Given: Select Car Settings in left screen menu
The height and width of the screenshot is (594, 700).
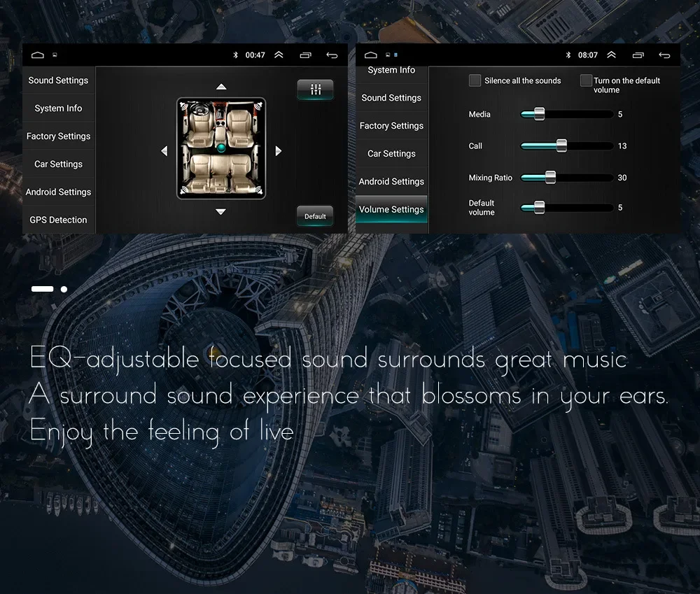Looking at the screenshot, I should coord(59,164).
